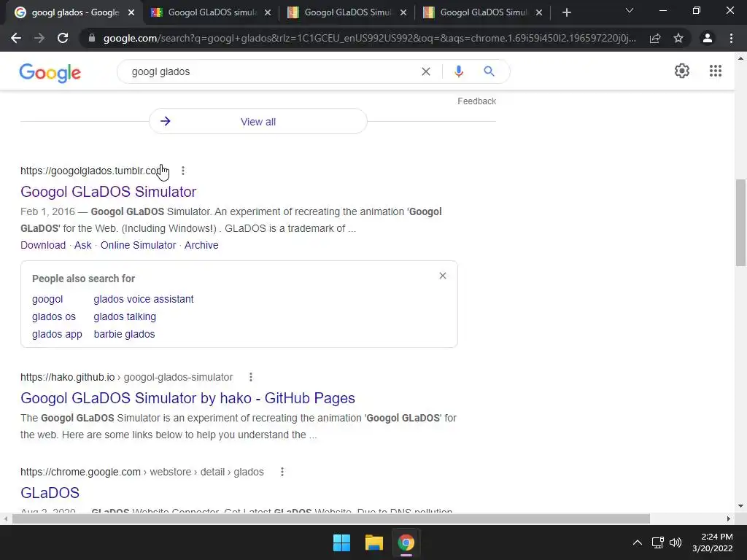Open the Archive sitelink

(x=201, y=245)
